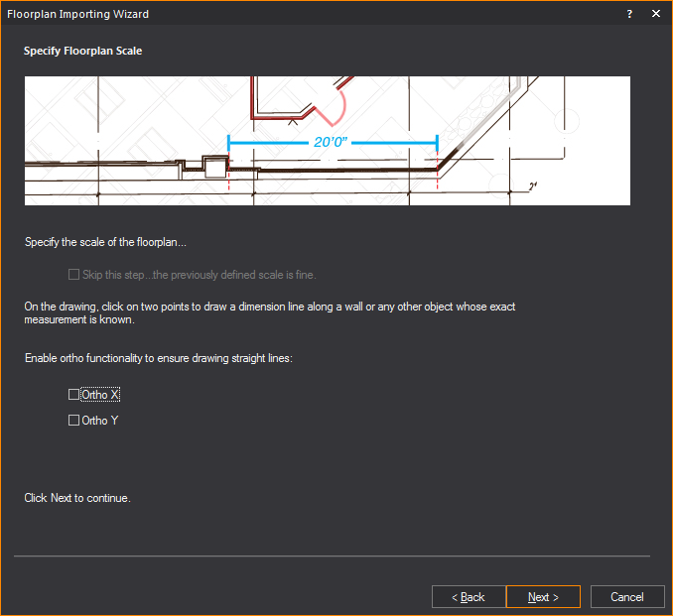Close the Floorplan Importing Wizard dialog
Image resolution: width=673 pixels, height=616 pixels.
(x=655, y=14)
